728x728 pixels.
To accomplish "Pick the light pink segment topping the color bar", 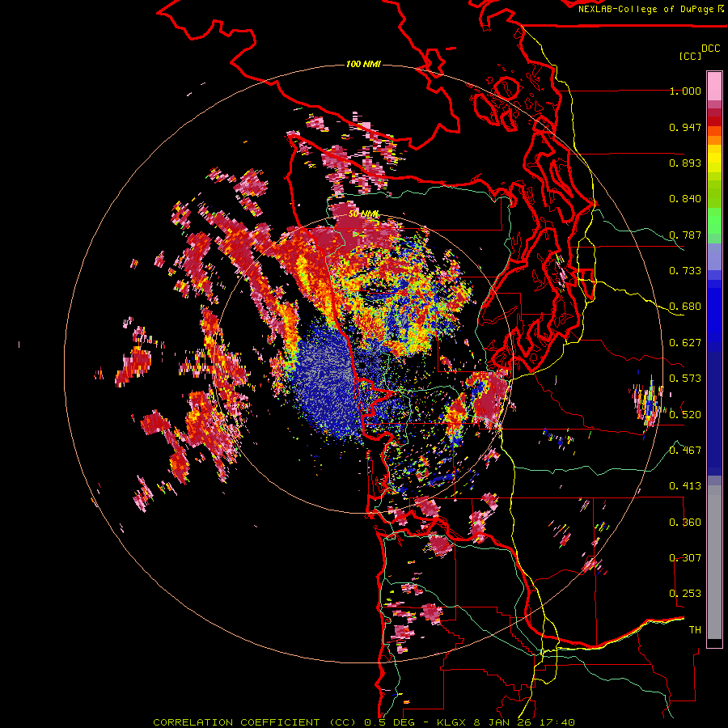I will point(714,86).
